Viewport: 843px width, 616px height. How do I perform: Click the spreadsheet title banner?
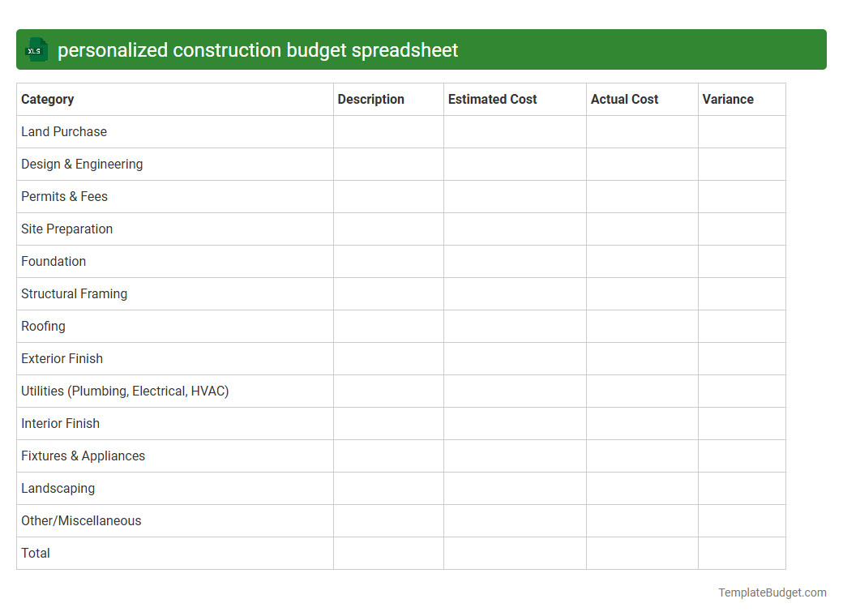click(x=421, y=49)
